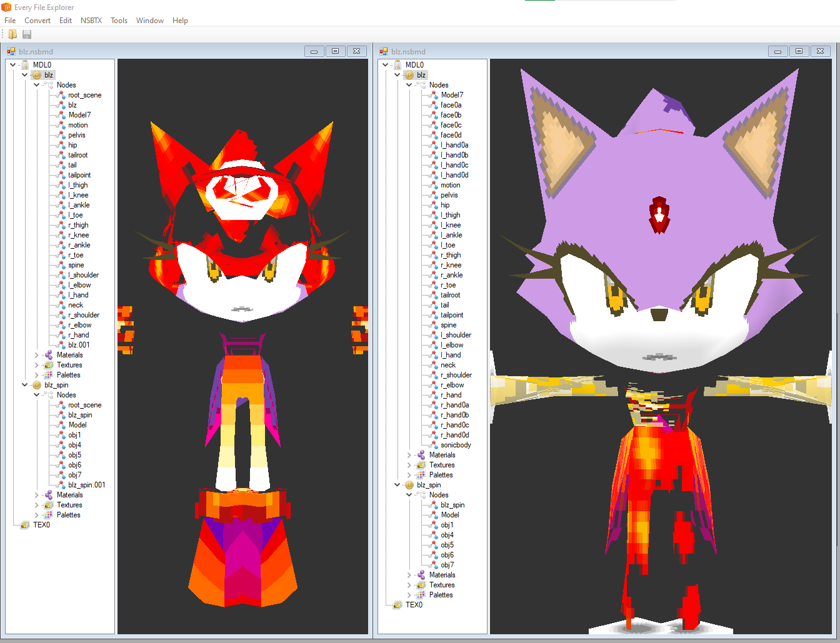
Task: Click the left window 3D model viewport
Action: [x=242, y=346]
